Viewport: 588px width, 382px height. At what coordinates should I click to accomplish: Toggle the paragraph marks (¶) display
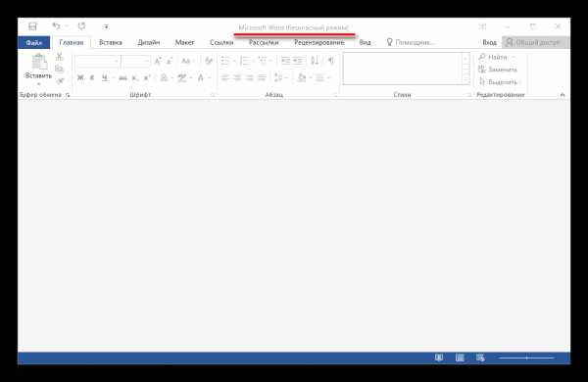click(x=331, y=61)
